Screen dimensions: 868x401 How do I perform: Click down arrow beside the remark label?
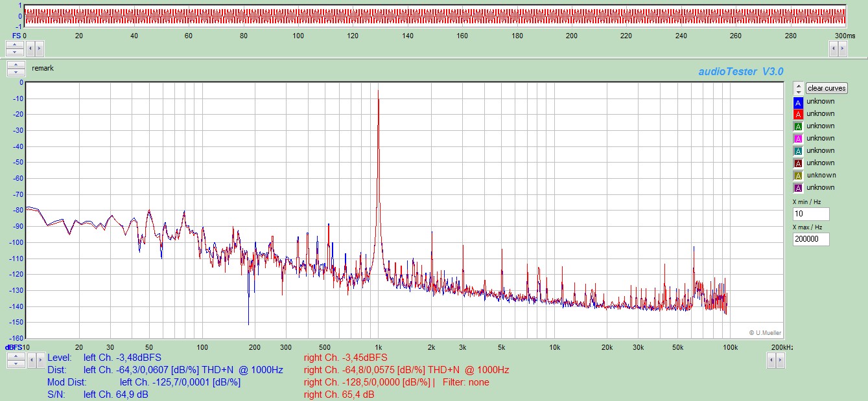click(15, 72)
